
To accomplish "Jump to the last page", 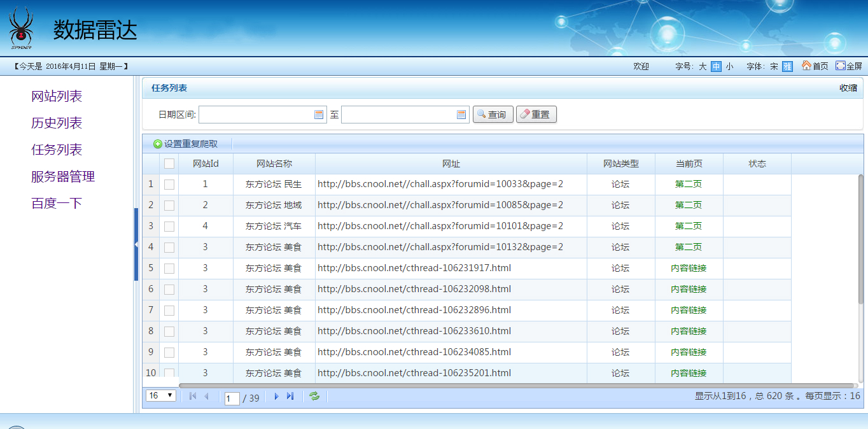I will (290, 397).
